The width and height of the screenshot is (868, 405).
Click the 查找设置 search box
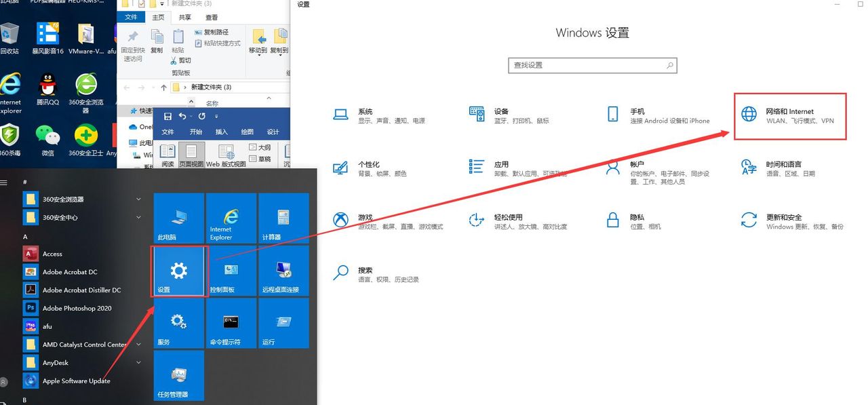[592, 65]
